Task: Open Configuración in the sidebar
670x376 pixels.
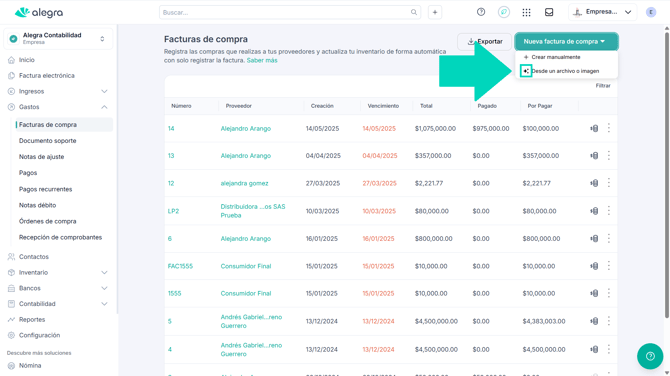Action: coord(39,335)
